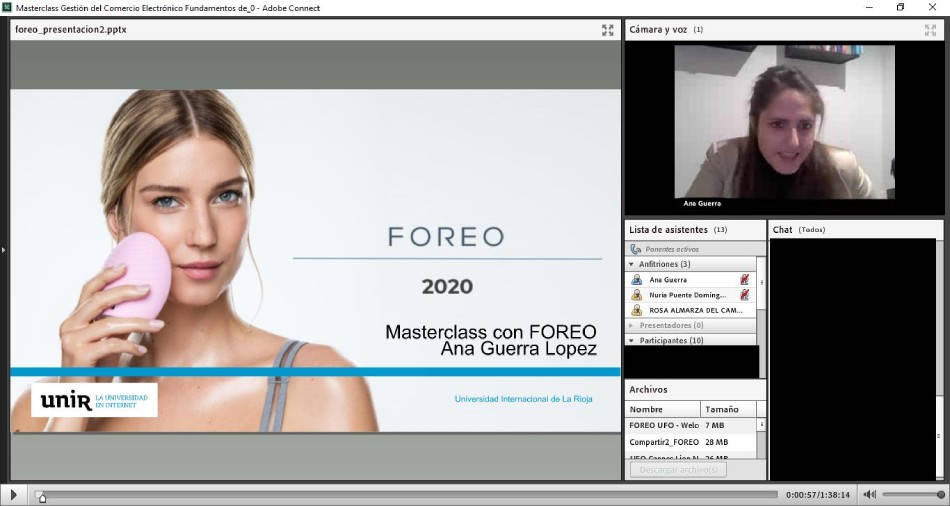
Task: Click the playback time 0:00:57/1:38:14
Action: coord(818,495)
